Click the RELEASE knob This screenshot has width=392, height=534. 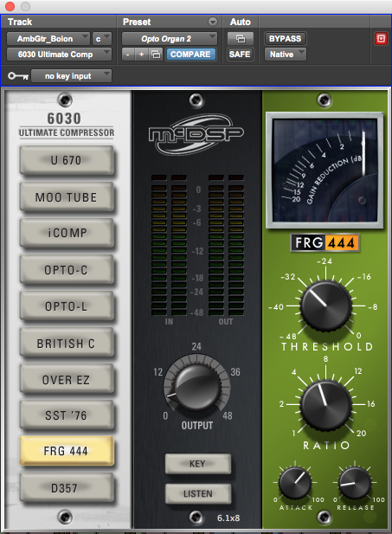pos(355,483)
